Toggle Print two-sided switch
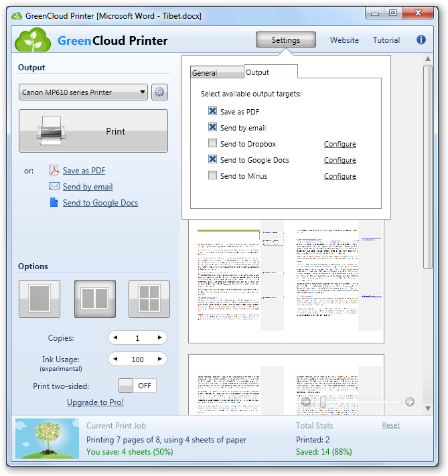 tap(137, 386)
